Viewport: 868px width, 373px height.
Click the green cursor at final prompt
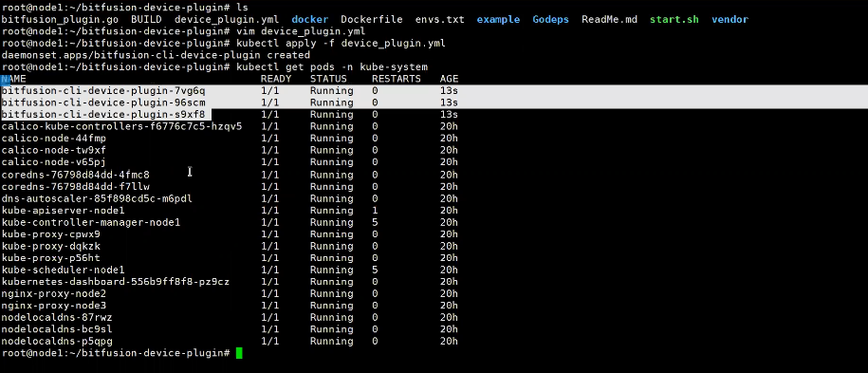[239, 353]
